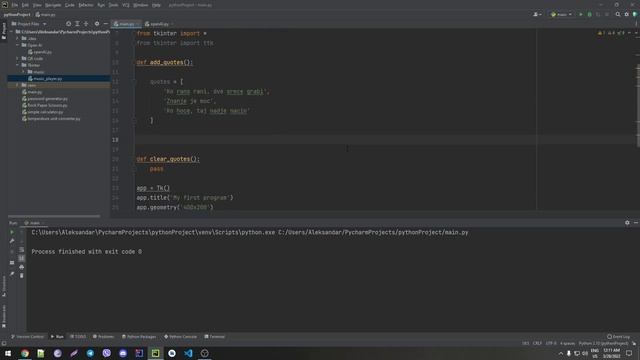The height and width of the screenshot is (360, 640).
Task: Open the File menu
Action: point(15,5)
